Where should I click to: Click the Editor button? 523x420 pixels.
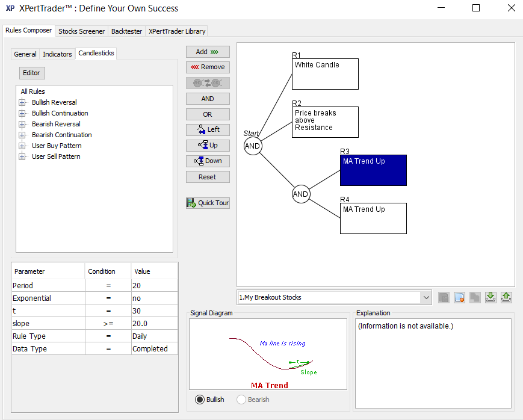[31, 73]
